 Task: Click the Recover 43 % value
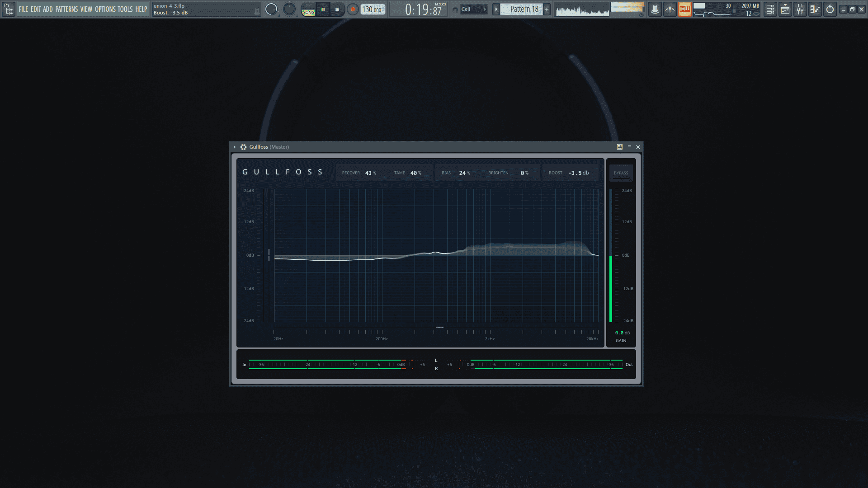pos(371,173)
